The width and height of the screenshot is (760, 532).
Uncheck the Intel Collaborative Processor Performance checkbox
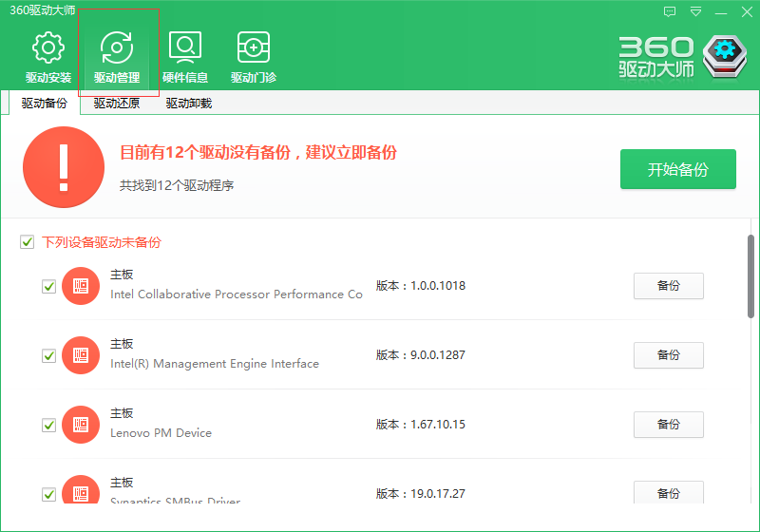click(49, 286)
